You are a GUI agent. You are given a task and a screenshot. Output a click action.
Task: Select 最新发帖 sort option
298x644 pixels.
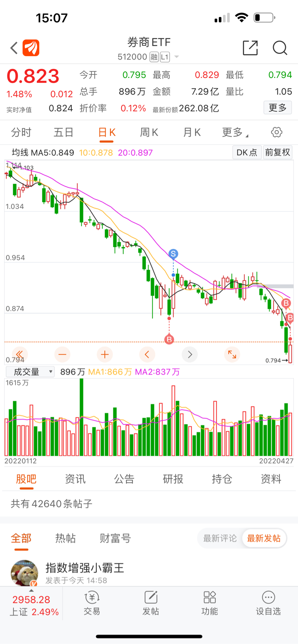pyautogui.click(x=264, y=538)
